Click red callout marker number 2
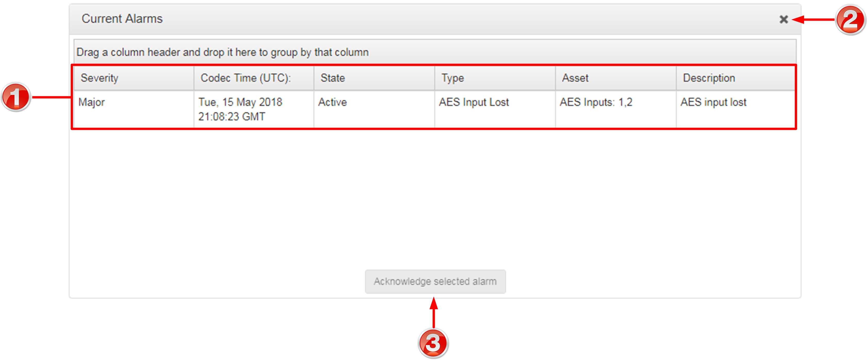 pos(850,20)
